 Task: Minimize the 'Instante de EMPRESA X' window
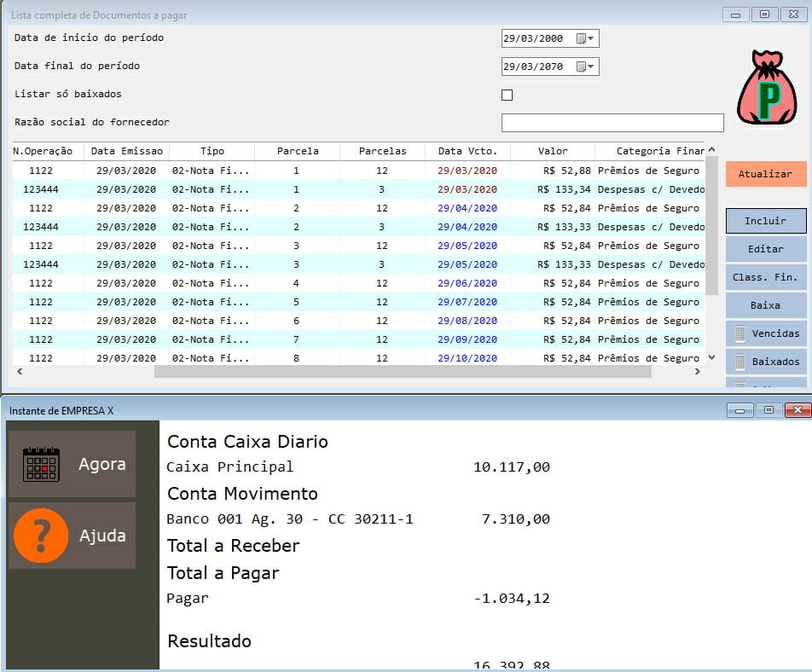point(740,410)
